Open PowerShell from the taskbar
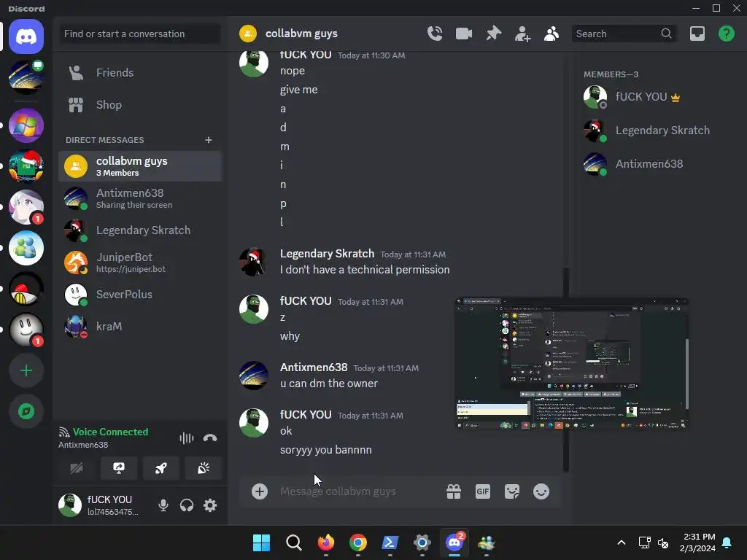 pyautogui.click(x=390, y=542)
